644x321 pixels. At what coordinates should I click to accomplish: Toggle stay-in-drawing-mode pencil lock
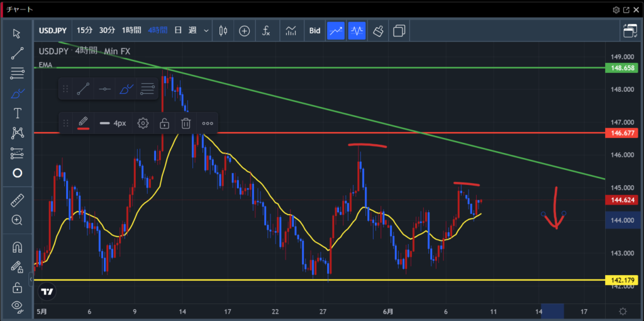(17, 267)
